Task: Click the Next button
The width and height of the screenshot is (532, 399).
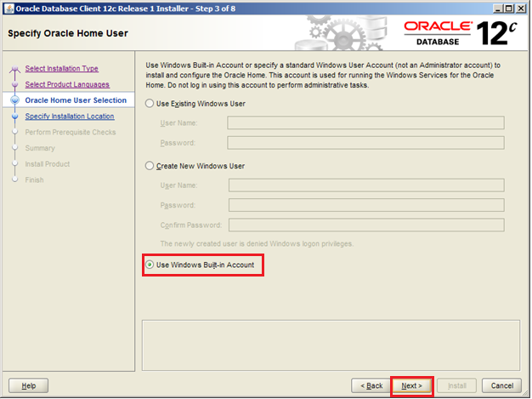Action: click(x=412, y=385)
